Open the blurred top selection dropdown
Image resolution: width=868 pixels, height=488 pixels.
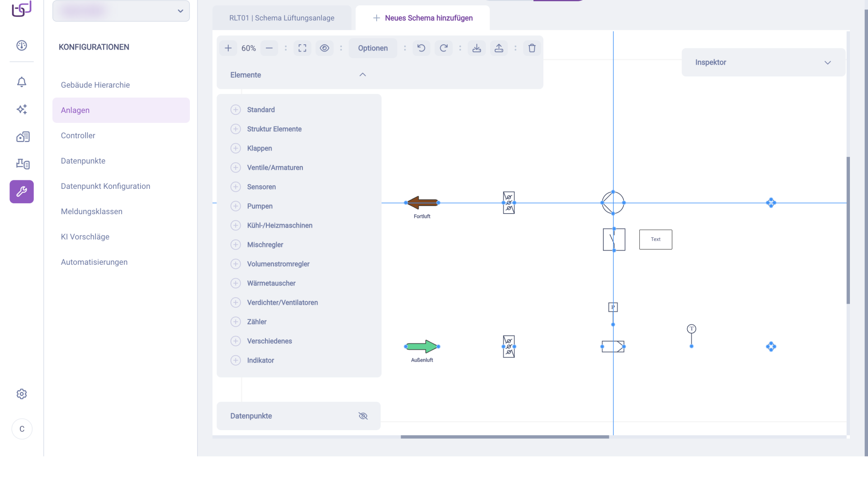point(121,11)
